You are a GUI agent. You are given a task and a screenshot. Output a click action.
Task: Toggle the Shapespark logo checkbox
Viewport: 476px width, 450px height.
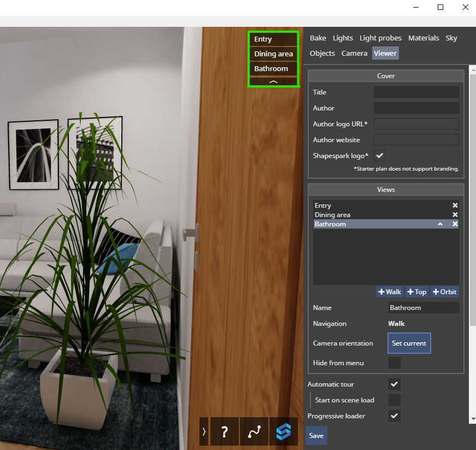coord(379,155)
